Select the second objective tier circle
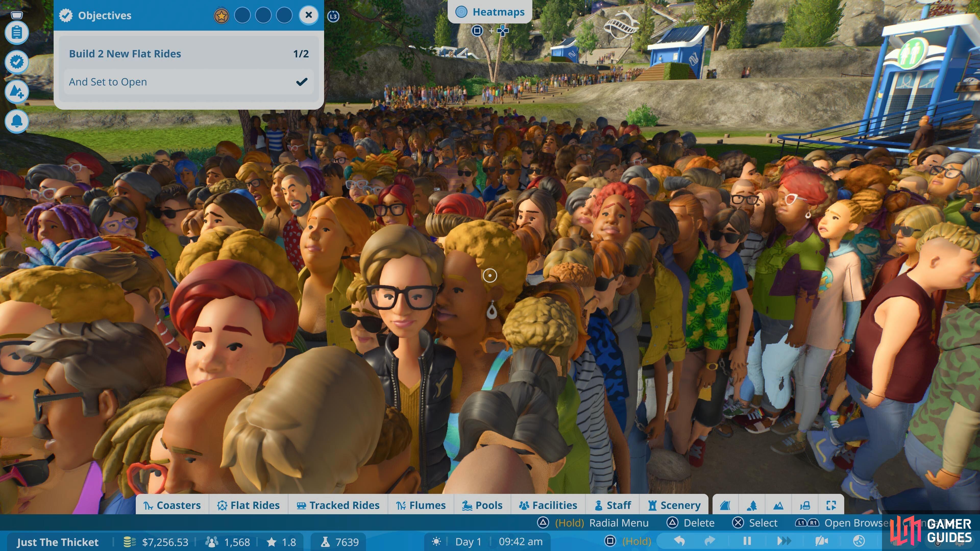 (242, 16)
